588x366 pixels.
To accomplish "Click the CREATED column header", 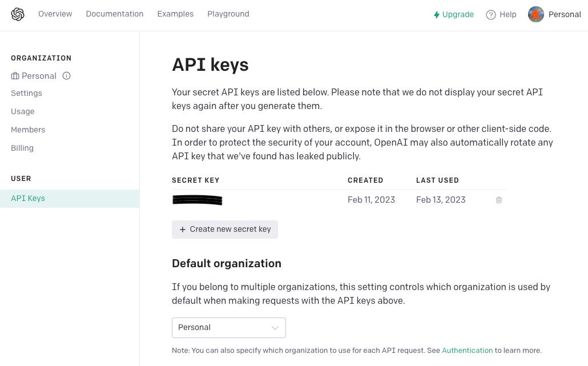I will [x=365, y=180].
